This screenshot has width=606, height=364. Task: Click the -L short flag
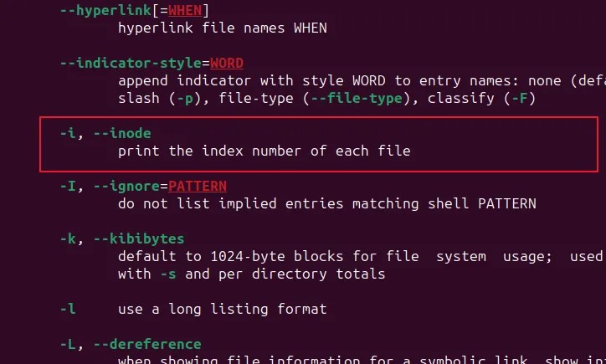68,344
